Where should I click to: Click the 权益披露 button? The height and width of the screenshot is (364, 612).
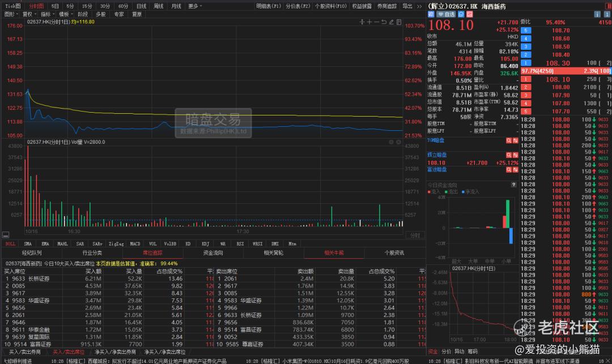coord(362,6)
